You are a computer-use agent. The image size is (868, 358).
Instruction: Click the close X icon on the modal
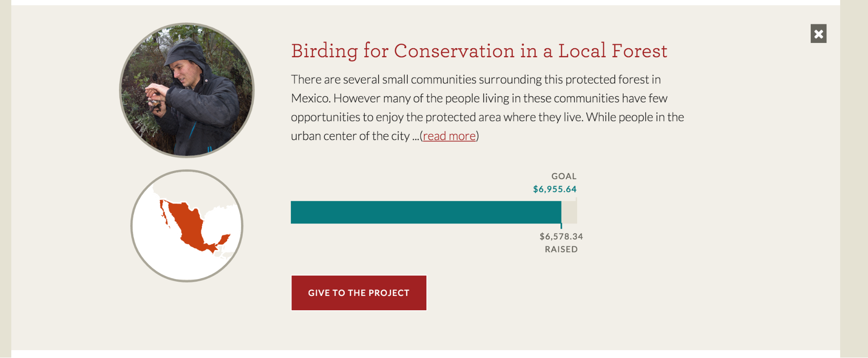[x=818, y=34]
